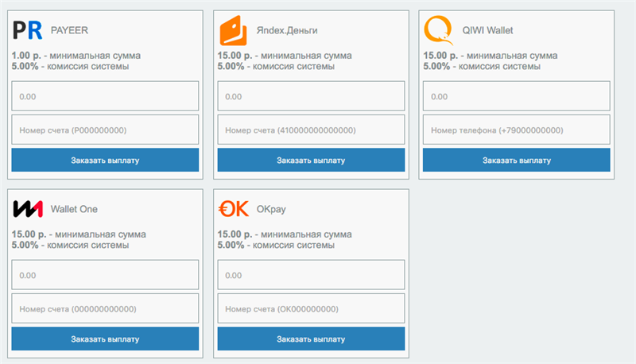
Task: Click the Wallet One logo icon
Action: click(x=27, y=209)
